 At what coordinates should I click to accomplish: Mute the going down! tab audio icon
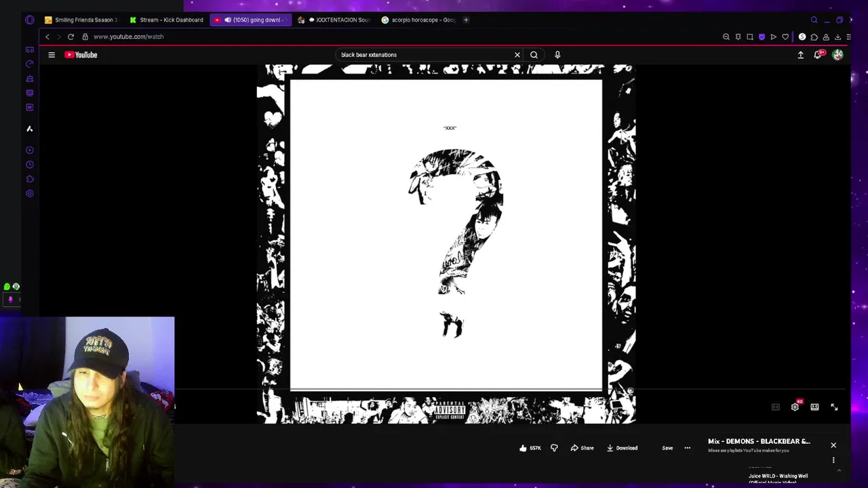[x=228, y=20]
